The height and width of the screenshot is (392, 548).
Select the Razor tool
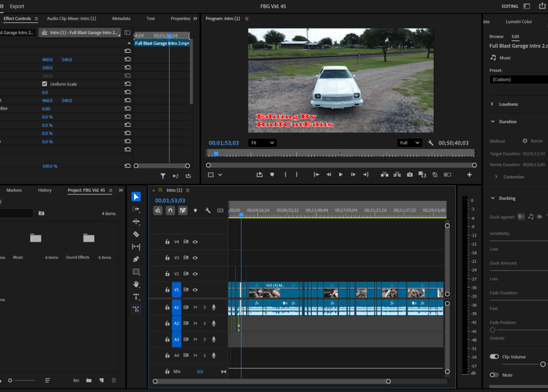tap(136, 234)
